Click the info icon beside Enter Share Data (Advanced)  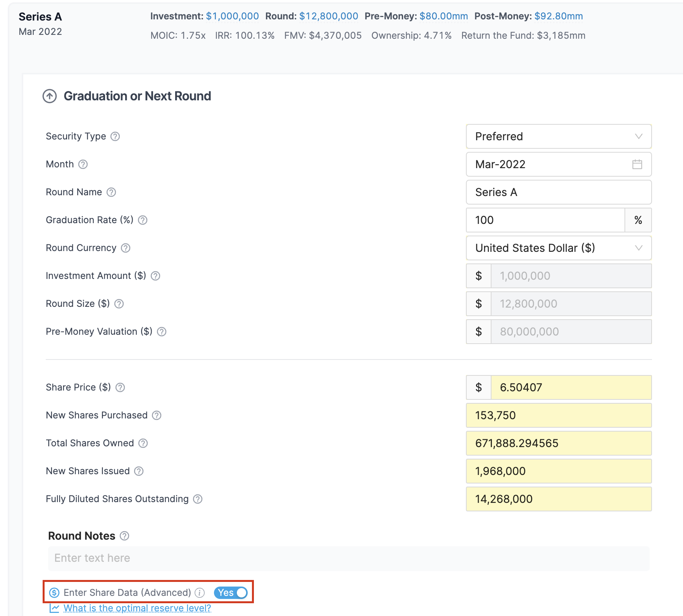[200, 593]
